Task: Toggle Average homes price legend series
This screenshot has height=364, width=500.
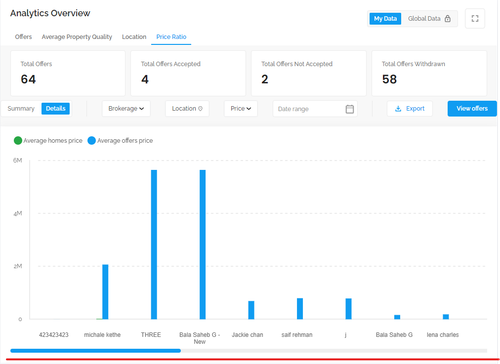Action: click(48, 141)
